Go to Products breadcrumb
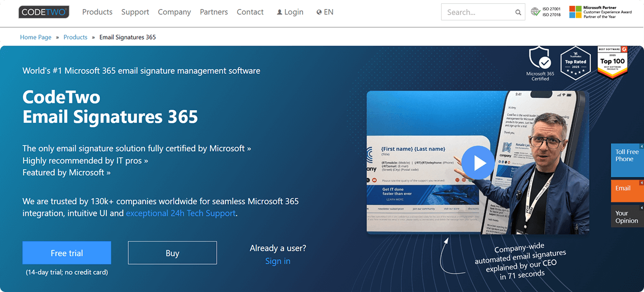The image size is (644, 292). click(x=75, y=37)
